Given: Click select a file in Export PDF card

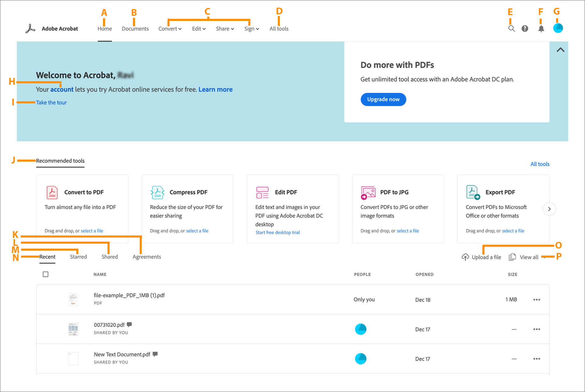Looking at the screenshot, I should point(513,231).
